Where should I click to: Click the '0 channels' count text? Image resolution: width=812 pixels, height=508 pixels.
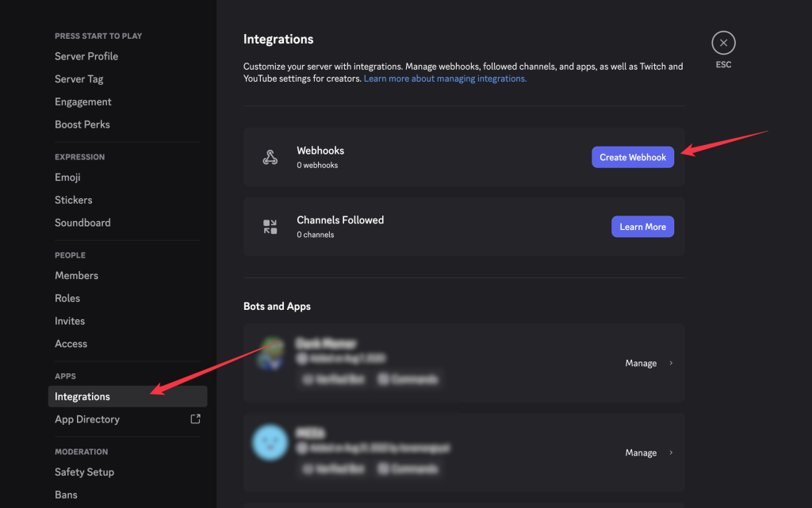316,235
